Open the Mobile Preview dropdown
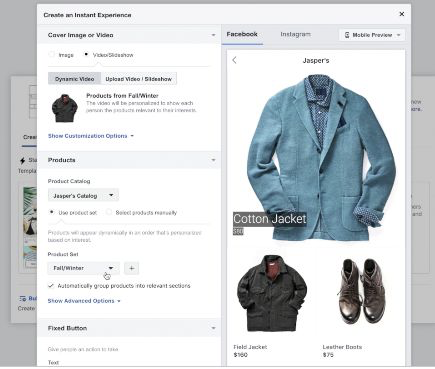Screen dimensions: 435x369 [x=372, y=35]
